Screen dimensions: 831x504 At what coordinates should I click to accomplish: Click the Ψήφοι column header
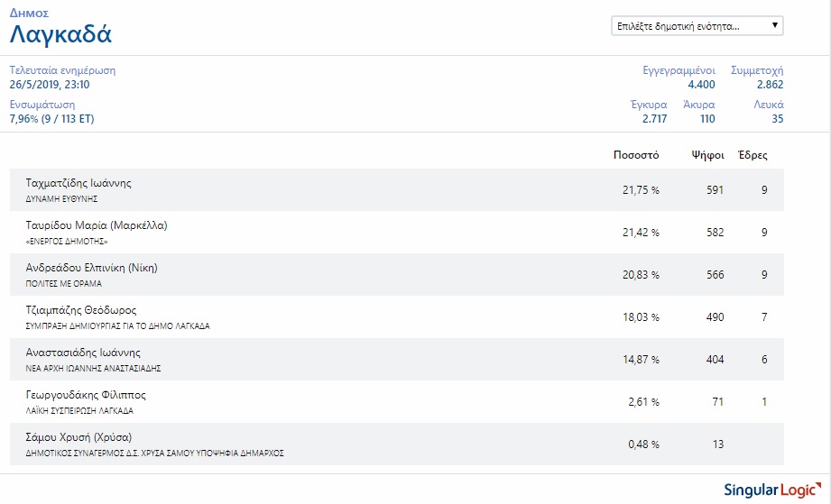coord(708,155)
